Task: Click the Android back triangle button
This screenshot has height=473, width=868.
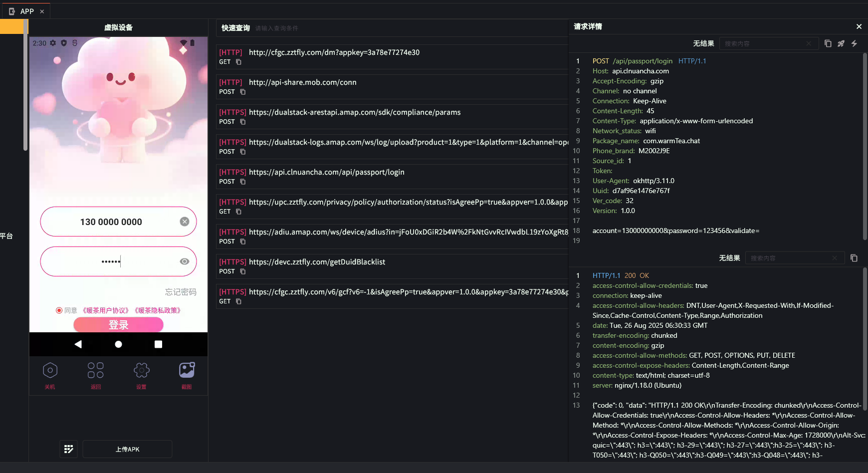Action: [78, 344]
